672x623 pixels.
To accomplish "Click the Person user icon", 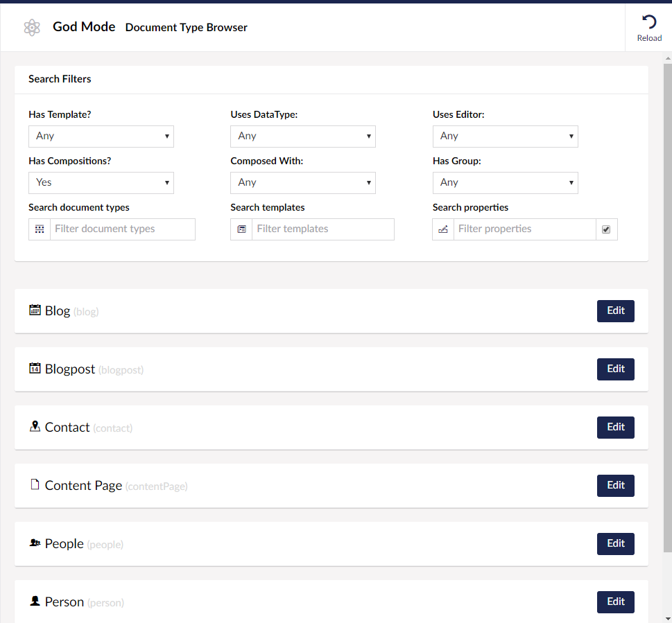I will tap(35, 602).
